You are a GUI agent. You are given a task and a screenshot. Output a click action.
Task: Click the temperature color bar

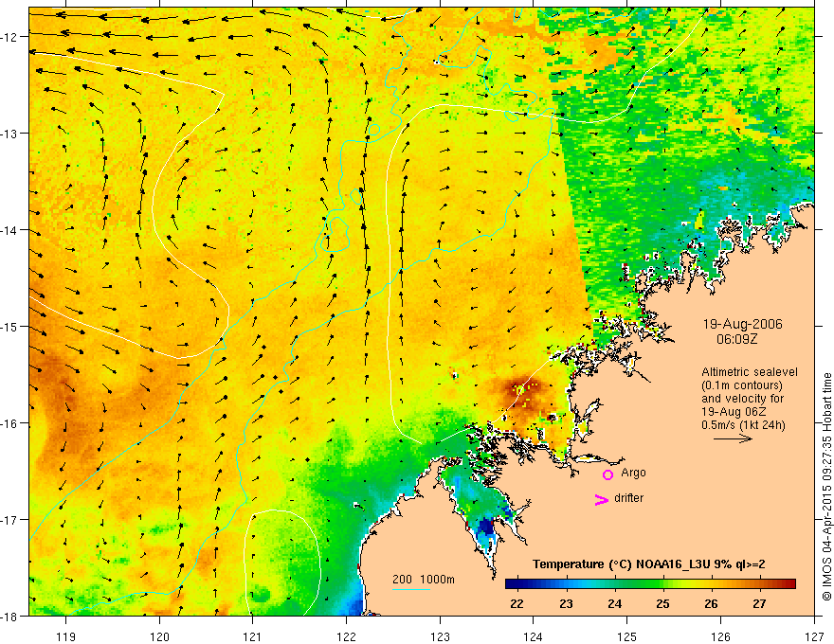[650, 584]
